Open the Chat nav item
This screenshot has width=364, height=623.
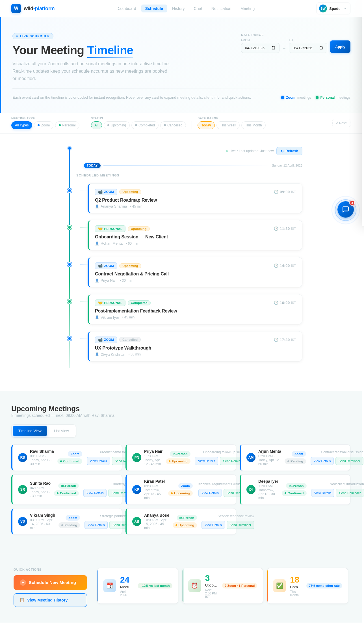point(198,8)
